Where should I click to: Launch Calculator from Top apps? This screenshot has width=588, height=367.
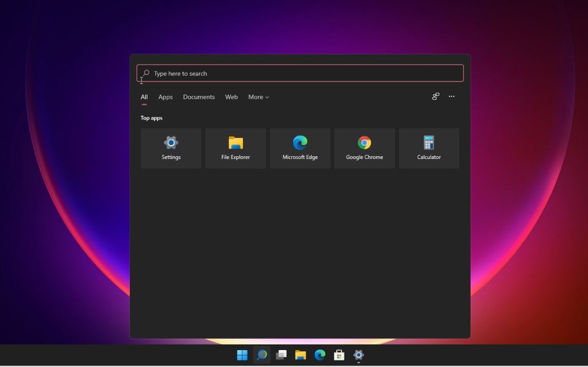429,148
